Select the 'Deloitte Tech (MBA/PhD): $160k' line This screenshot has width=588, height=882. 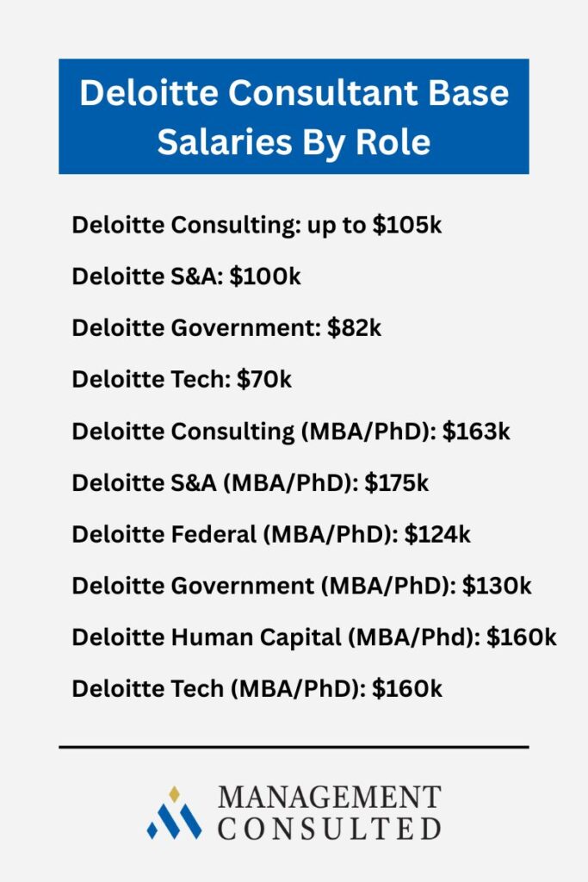(257, 690)
